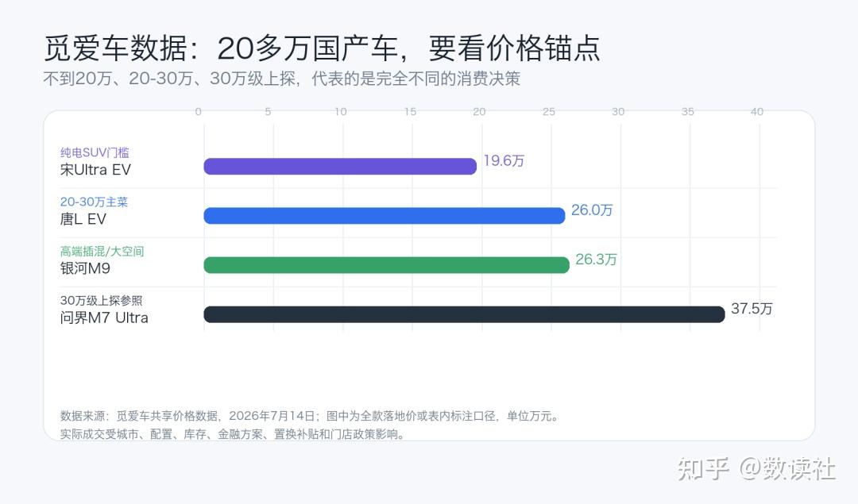Screen dimensions: 858x504
Task: Click the axis tick label 40
Action: point(757,111)
